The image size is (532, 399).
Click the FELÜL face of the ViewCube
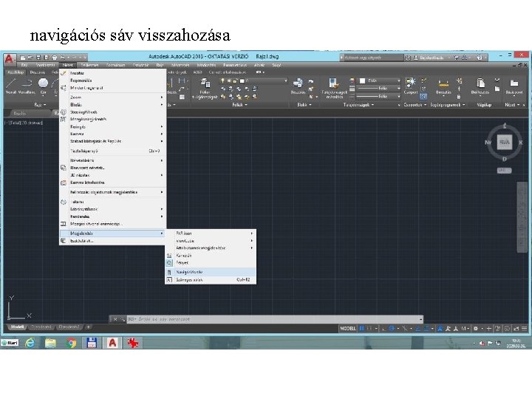[x=505, y=142]
